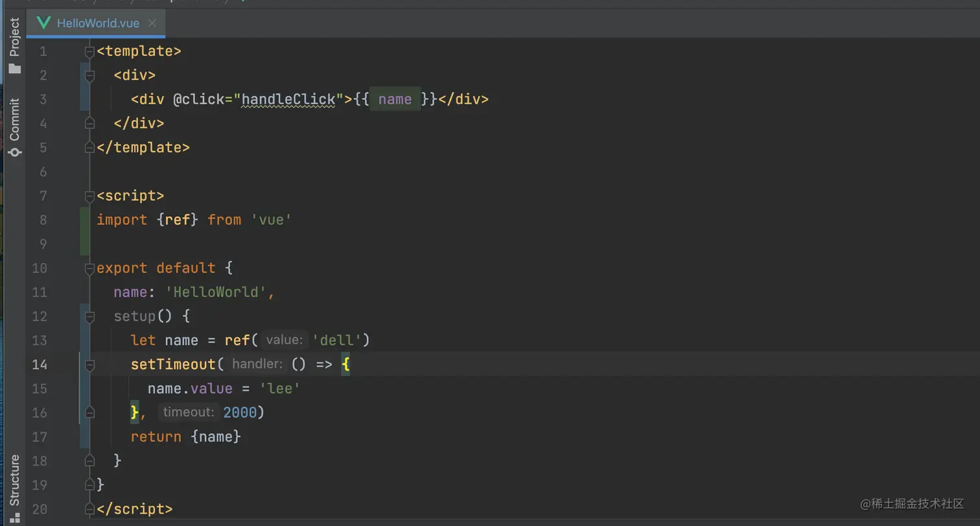
Task: Click the import keyword on line 8
Action: point(122,220)
